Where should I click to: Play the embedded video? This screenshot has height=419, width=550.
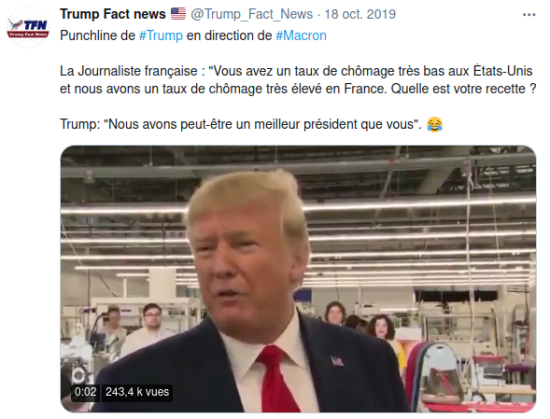point(298,279)
